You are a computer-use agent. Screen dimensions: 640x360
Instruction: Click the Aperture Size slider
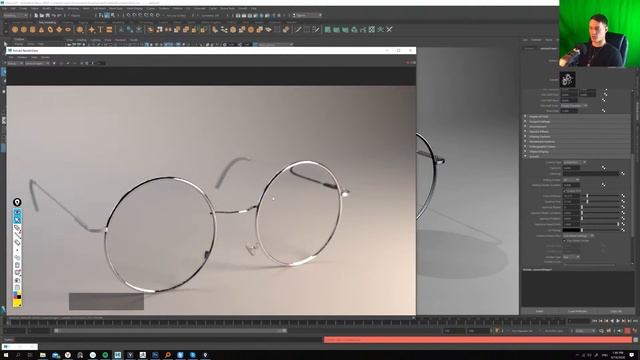(600, 202)
